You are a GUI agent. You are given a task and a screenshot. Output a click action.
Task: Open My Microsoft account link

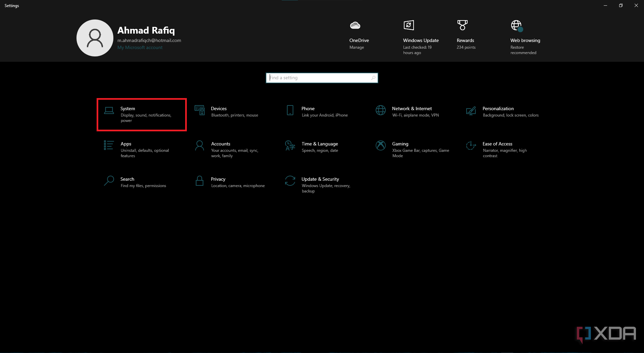140,48
